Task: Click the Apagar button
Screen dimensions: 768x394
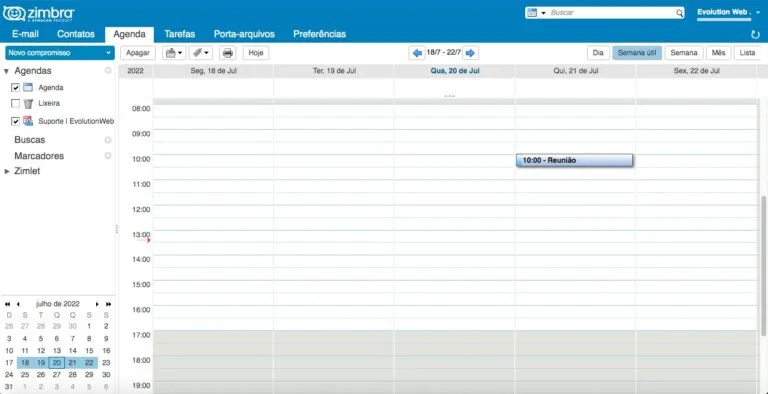Action: 138,53
